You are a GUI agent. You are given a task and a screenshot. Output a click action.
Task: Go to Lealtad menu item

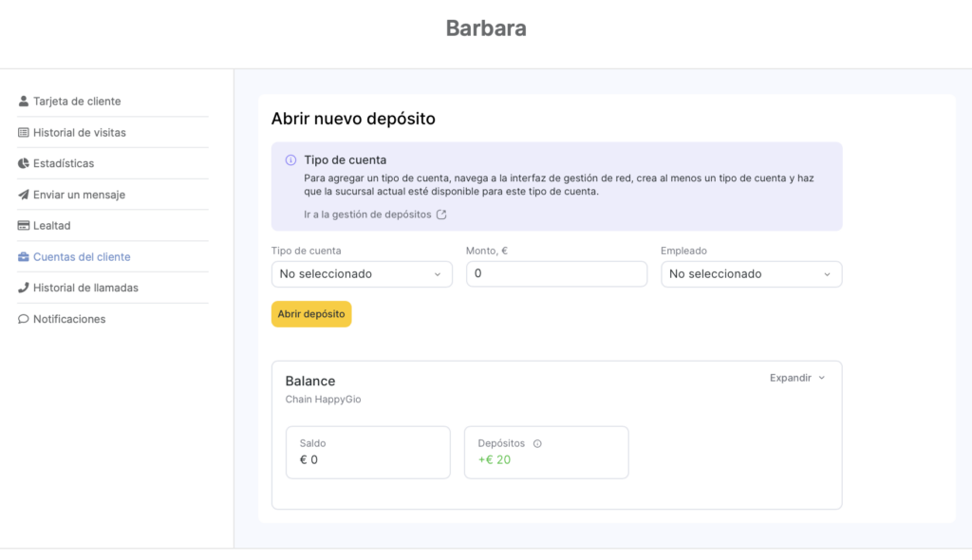point(52,226)
